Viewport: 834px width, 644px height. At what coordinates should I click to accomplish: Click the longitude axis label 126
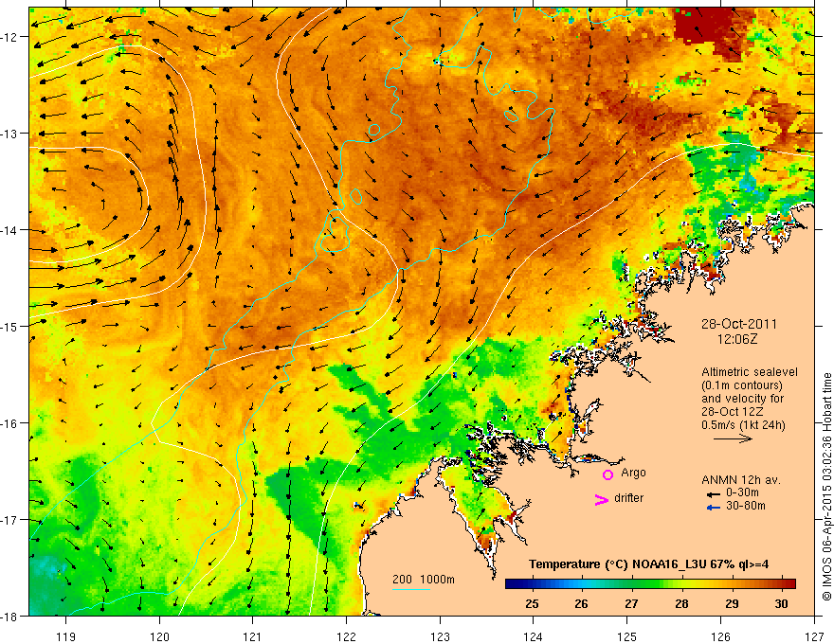click(720, 636)
